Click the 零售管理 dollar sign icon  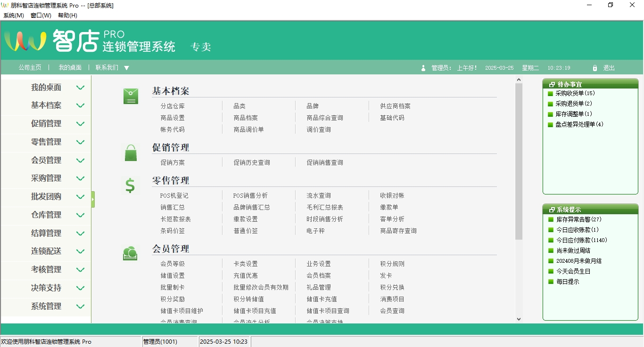130,186
